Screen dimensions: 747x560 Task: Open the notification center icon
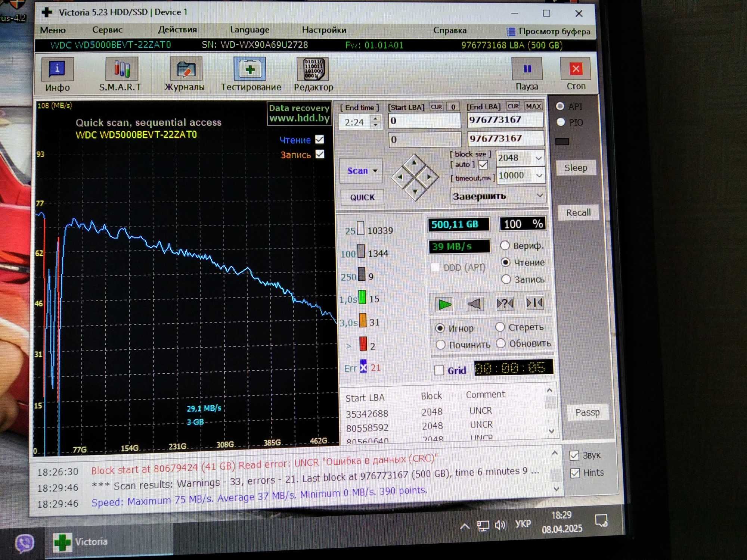601,520
